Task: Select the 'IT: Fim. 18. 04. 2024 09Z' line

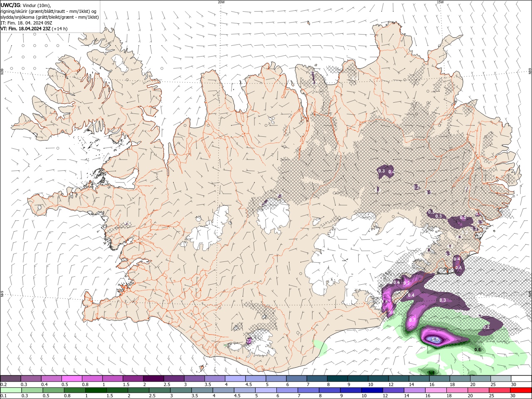Action: pyautogui.click(x=27, y=23)
